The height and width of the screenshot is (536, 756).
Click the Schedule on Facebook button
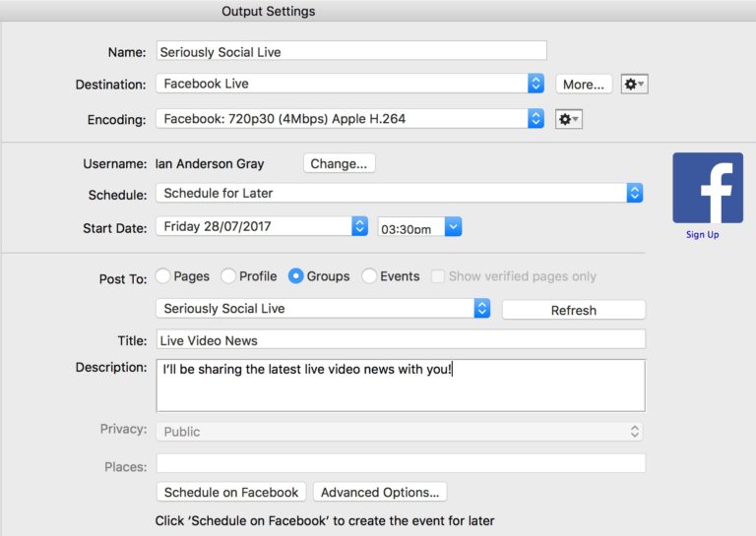click(x=231, y=492)
